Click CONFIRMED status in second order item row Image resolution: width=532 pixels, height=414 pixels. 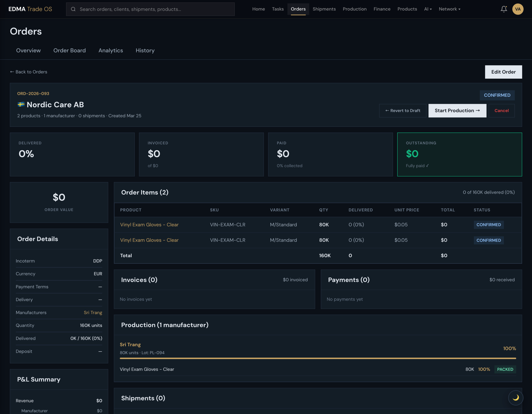(x=488, y=240)
